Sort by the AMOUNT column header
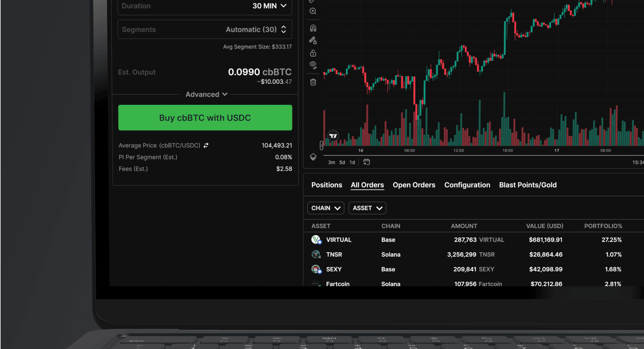 tap(464, 226)
